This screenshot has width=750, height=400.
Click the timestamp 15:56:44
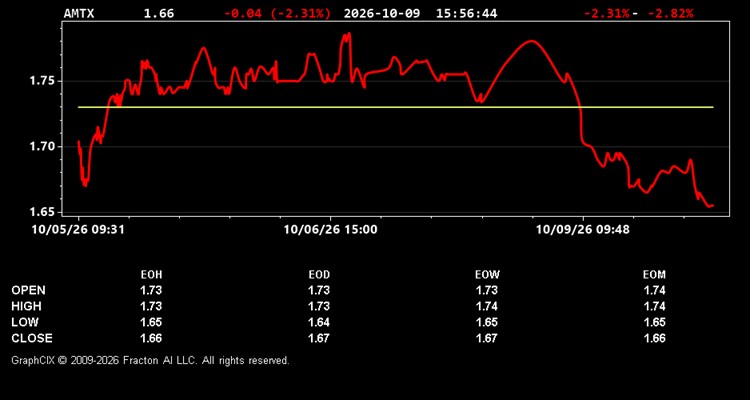(x=466, y=13)
